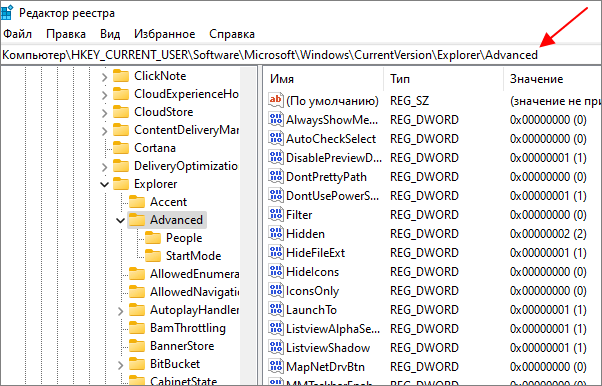Open the Файл menu

coord(17,34)
